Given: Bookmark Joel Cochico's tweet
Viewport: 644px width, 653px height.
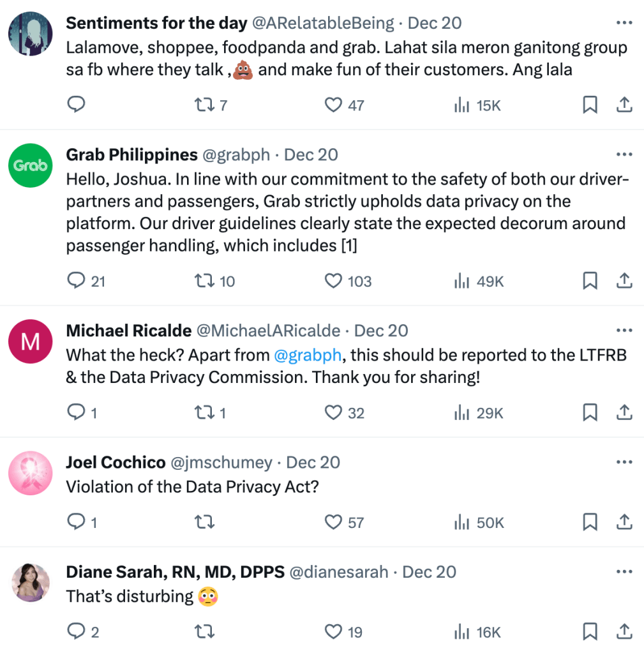Looking at the screenshot, I should click(590, 523).
